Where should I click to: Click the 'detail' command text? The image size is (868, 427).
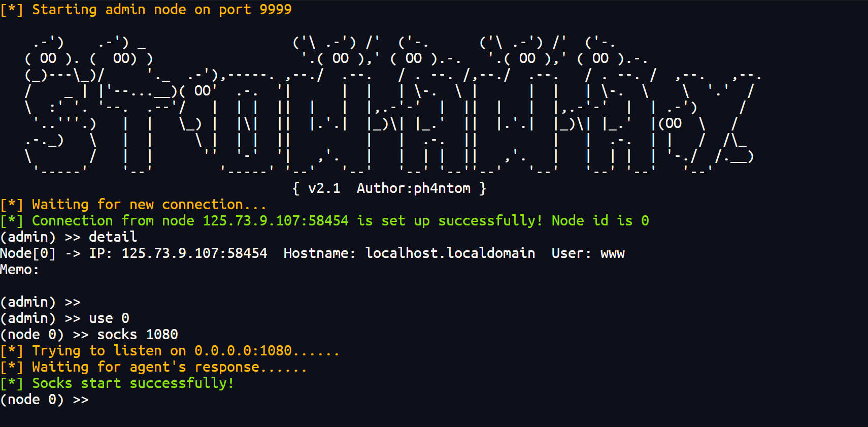pos(113,237)
